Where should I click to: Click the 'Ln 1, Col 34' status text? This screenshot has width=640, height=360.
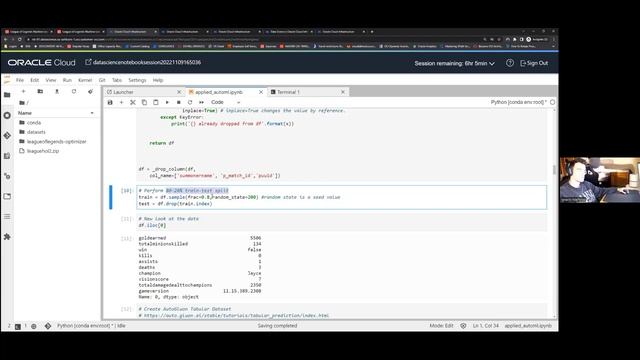486,326
